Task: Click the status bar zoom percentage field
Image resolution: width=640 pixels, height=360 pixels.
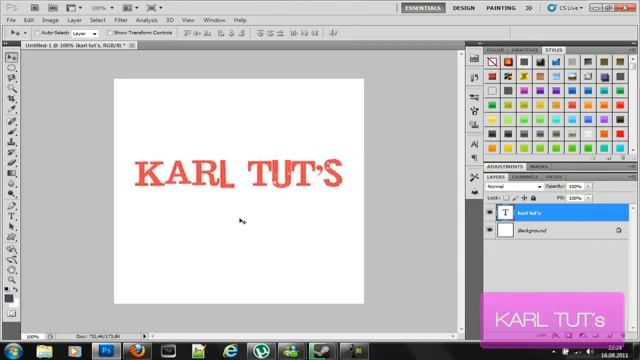Action: tap(33, 337)
